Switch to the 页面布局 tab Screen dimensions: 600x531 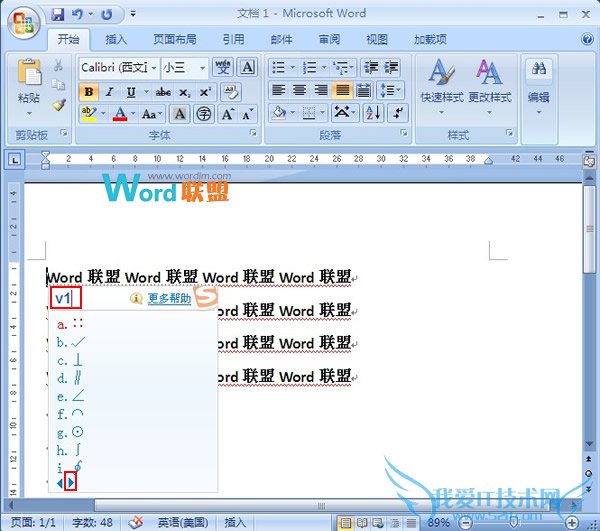pos(175,39)
